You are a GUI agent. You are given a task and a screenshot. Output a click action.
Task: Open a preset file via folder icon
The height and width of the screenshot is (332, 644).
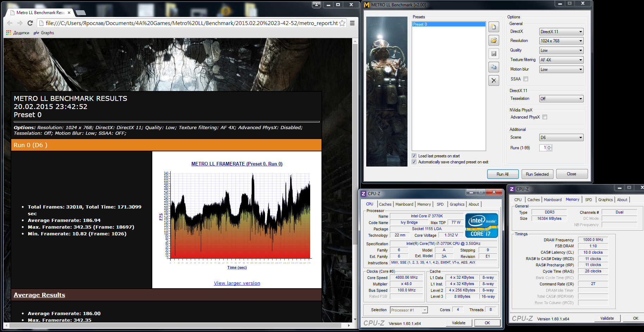pyautogui.click(x=494, y=40)
